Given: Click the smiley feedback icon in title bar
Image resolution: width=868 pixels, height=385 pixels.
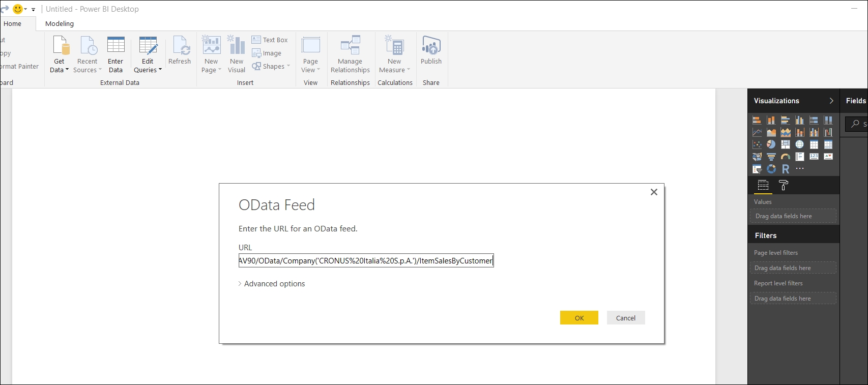Looking at the screenshot, I should point(18,9).
